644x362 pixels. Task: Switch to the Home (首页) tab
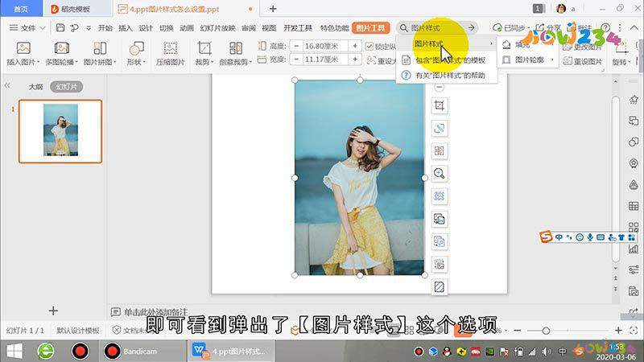point(21,9)
